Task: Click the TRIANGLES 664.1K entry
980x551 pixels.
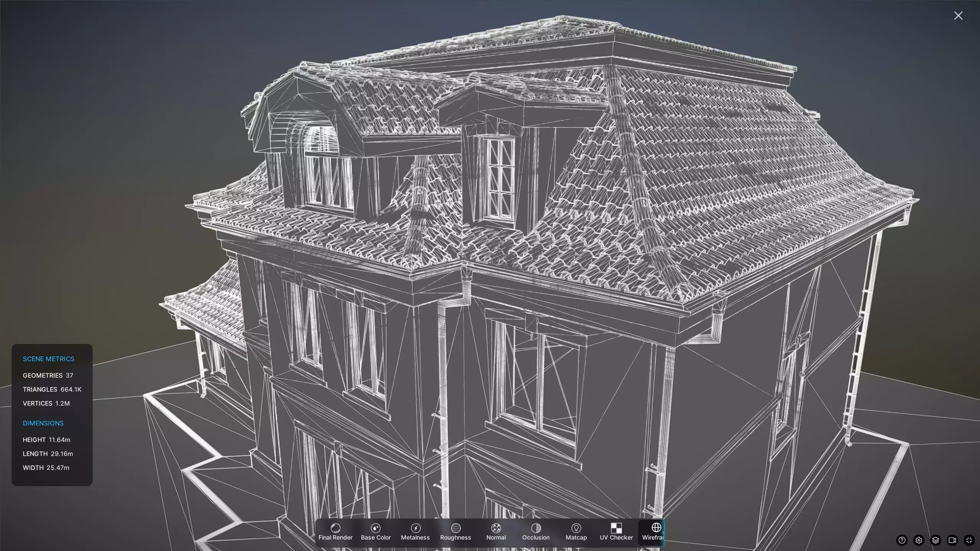Action: tap(52, 390)
